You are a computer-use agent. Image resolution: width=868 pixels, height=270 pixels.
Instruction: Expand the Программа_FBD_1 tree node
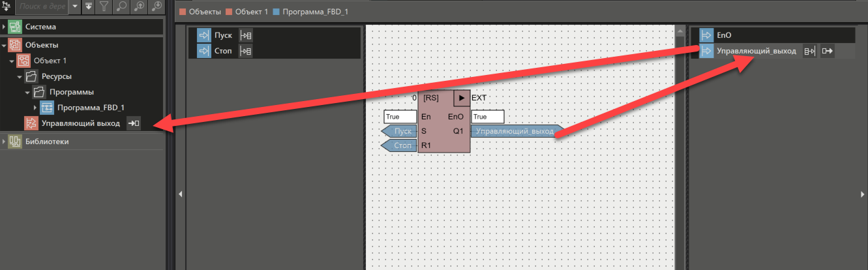[35, 108]
